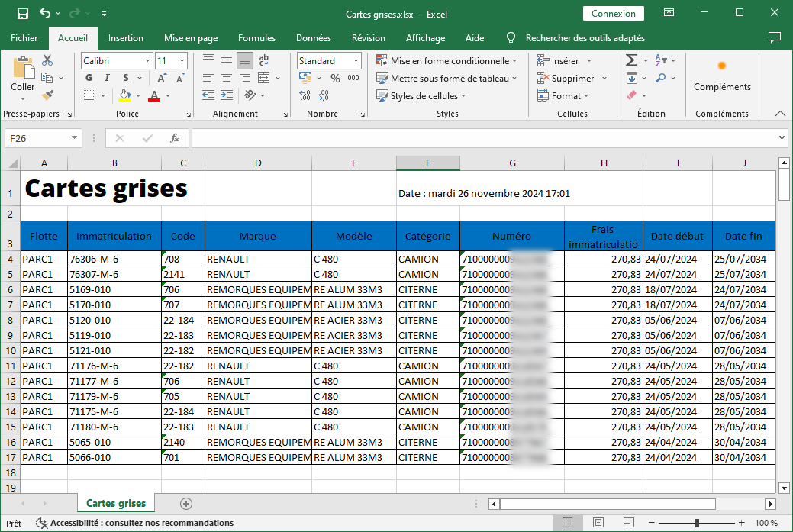Screen dimensions: 793x532
Task: Select the Cartes grises sheet tab
Action: (x=116, y=503)
